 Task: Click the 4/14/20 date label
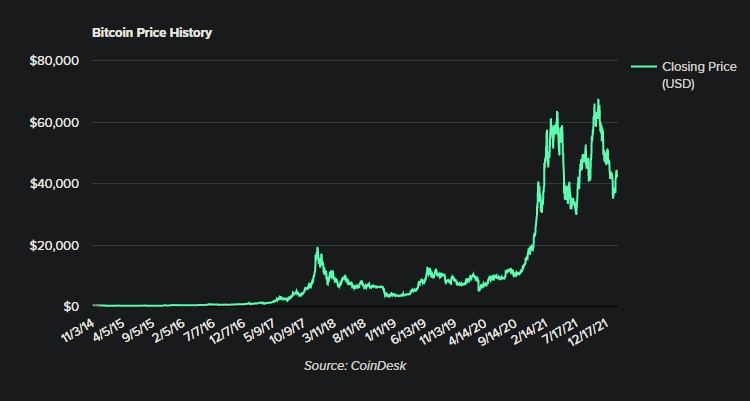[466, 330]
